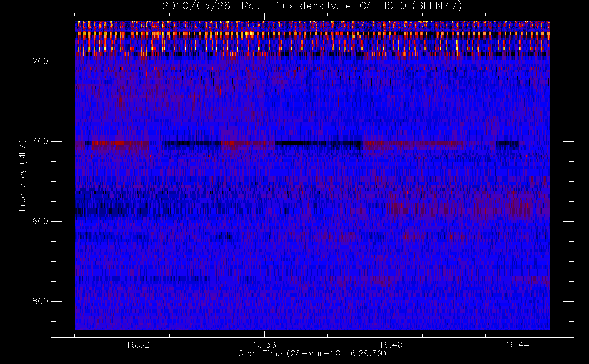Click the long black band near 400 MHz
Image resolution: width=589 pixels, height=364 pixels.
[319, 143]
